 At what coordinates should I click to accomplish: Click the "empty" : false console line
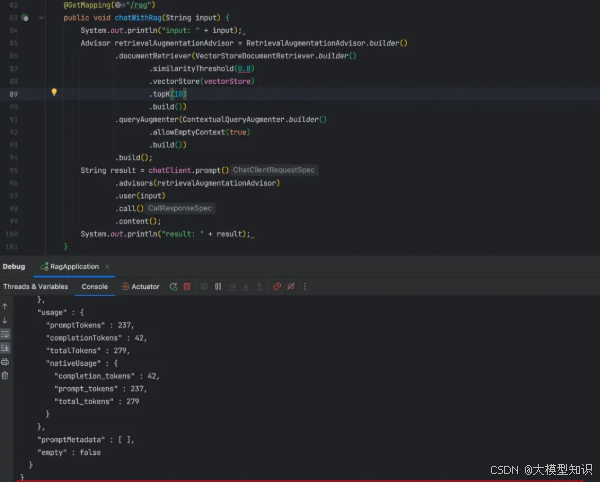pos(69,452)
